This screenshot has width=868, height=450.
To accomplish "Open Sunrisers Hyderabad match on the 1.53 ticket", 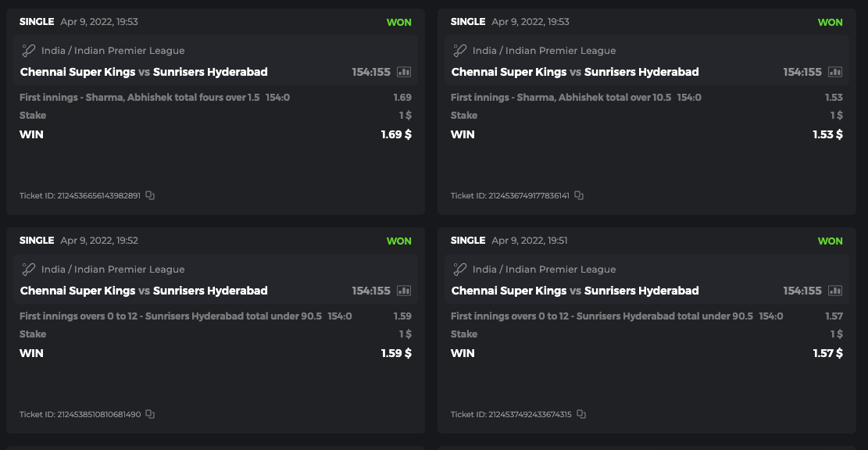I will pyautogui.click(x=641, y=72).
